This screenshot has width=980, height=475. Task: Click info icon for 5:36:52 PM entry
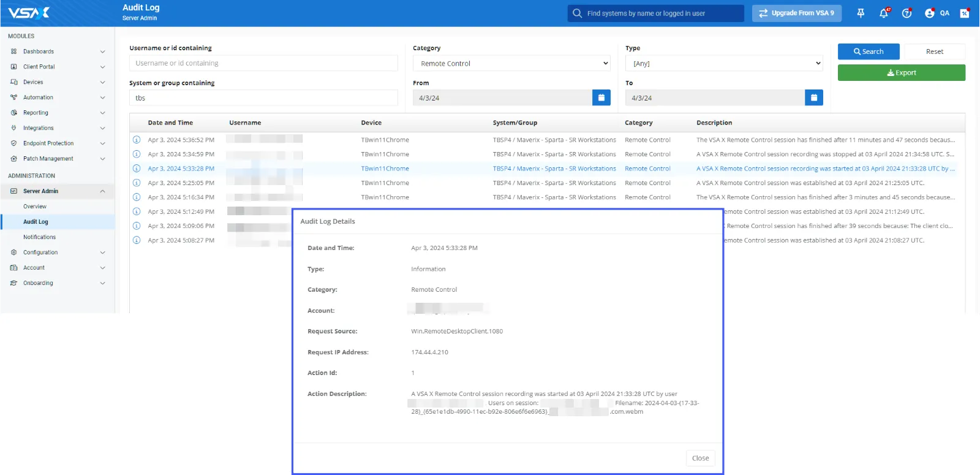pyautogui.click(x=137, y=140)
